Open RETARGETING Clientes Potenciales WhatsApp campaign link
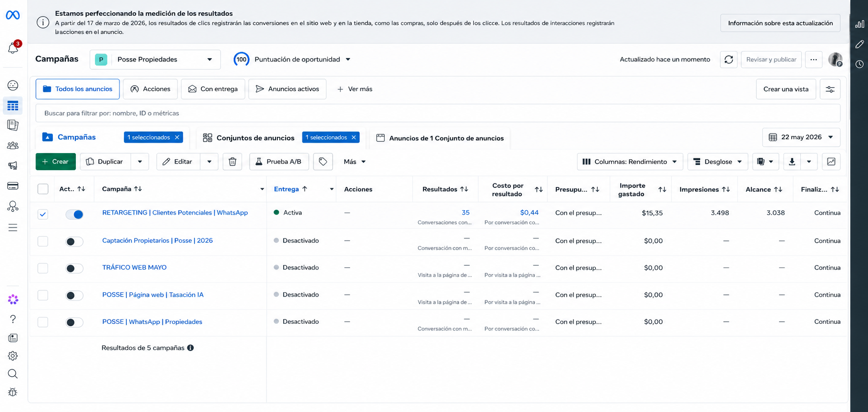 [175, 213]
